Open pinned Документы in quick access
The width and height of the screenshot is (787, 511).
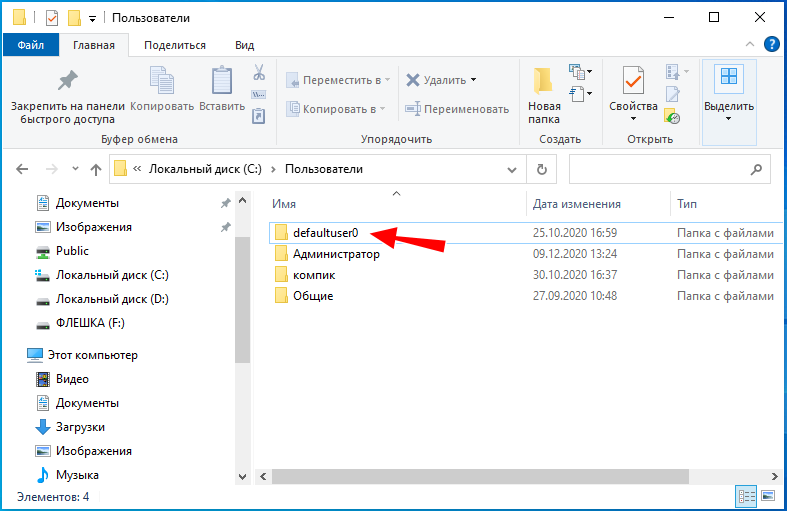pos(87,203)
